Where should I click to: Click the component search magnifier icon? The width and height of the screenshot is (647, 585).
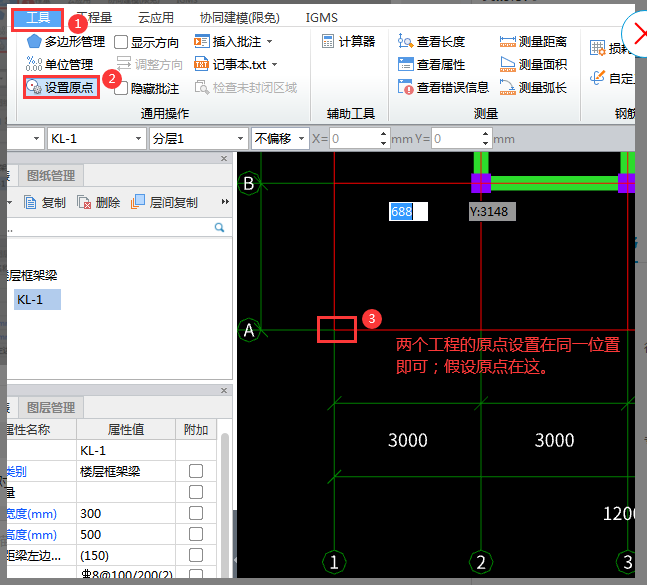click(x=220, y=227)
